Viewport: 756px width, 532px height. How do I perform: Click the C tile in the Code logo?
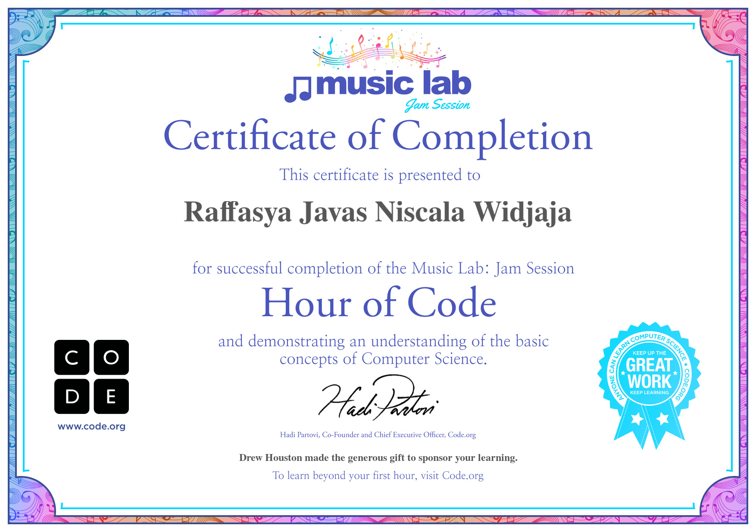(x=72, y=357)
